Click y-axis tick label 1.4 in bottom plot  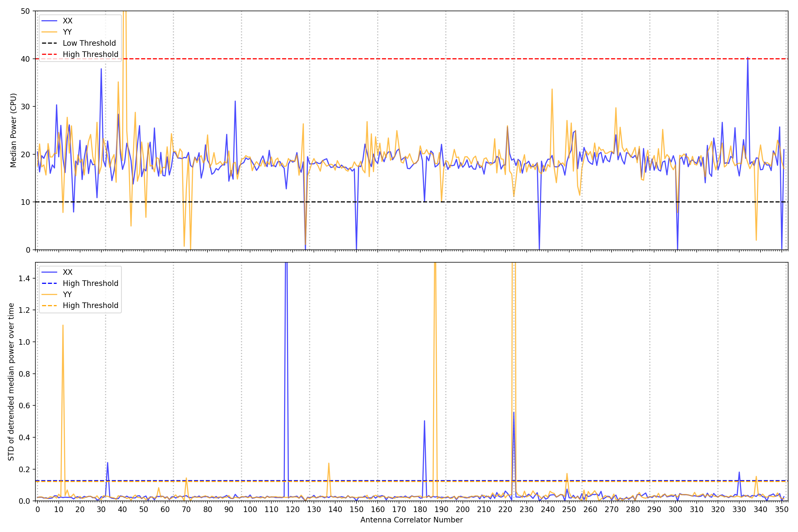pos(24,279)
